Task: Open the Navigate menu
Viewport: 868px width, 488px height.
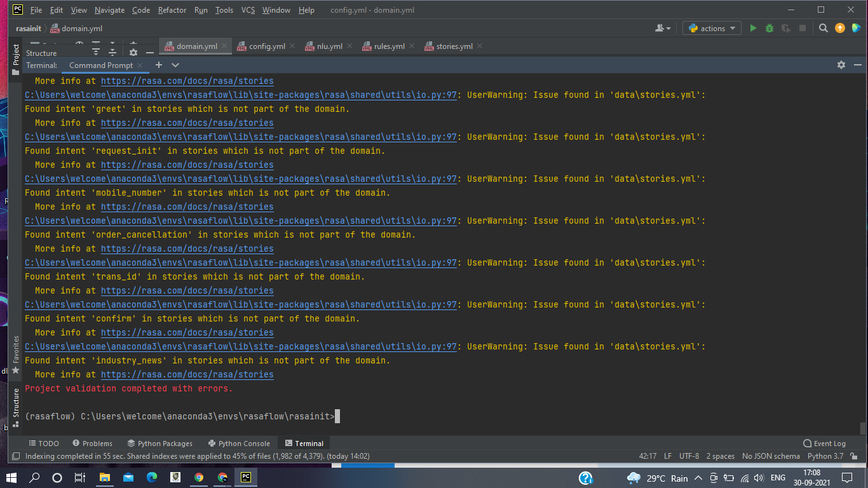Action: pos(109,10)
